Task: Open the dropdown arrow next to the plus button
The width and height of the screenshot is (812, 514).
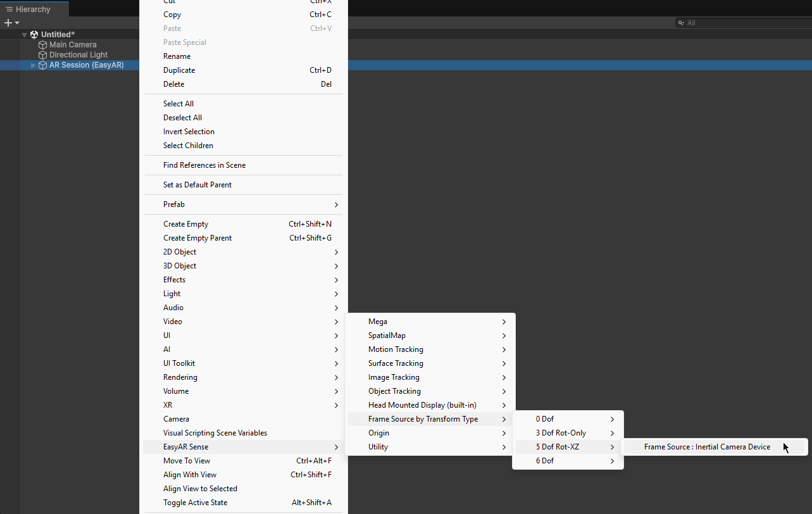Action: tap(17, 23)
